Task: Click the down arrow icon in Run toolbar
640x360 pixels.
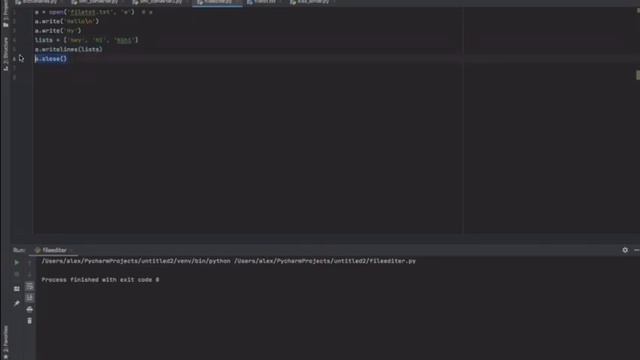Action: [29, 274]
